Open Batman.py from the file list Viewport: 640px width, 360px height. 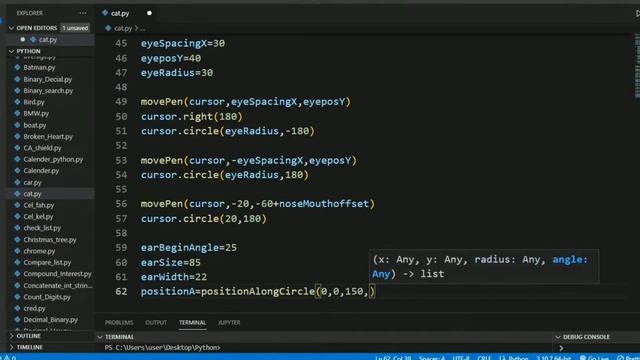coord(39,67)
